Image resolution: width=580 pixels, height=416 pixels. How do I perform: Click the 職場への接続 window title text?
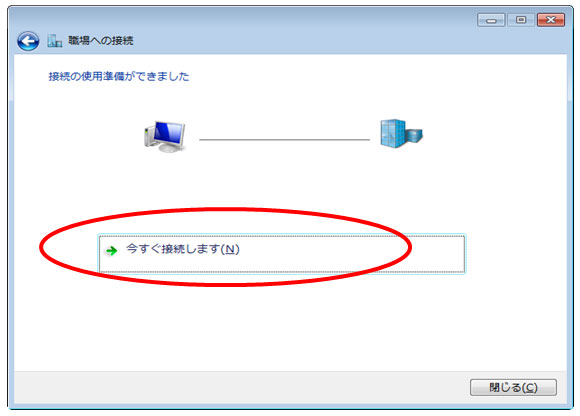click(101, 40)
